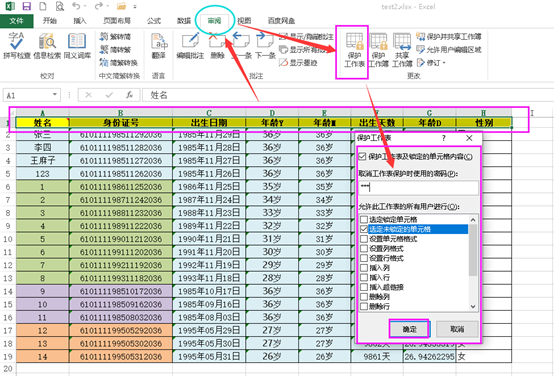Click row header 12
Image resolution: width=554 pixels, height=376 pixels.
click(x=8, y=265)
